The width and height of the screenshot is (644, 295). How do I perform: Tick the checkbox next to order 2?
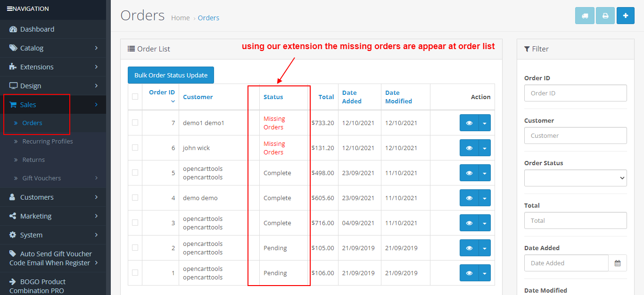coord(135,247)
